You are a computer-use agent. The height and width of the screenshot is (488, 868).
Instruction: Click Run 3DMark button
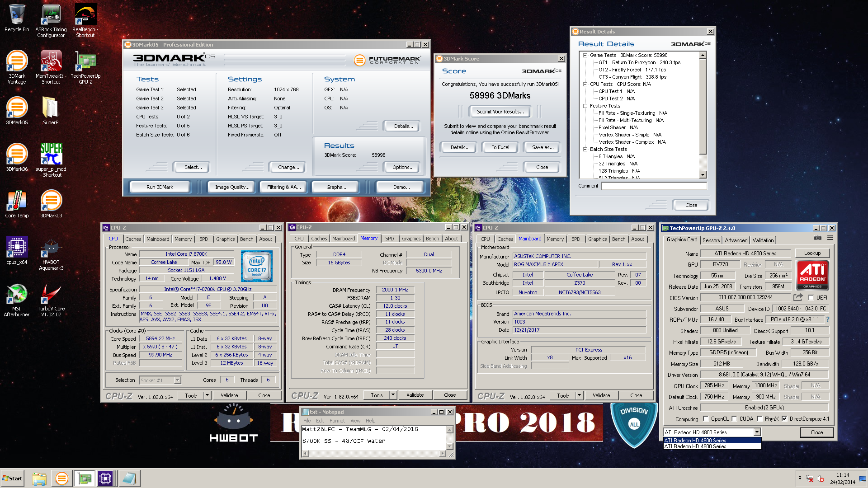tap(160, 187)
